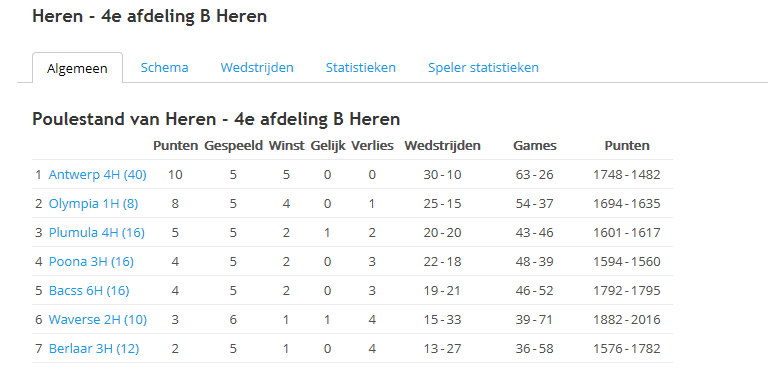
Task: Click the Plumula 4H (16) team link
Action: [x=96, y=233]
